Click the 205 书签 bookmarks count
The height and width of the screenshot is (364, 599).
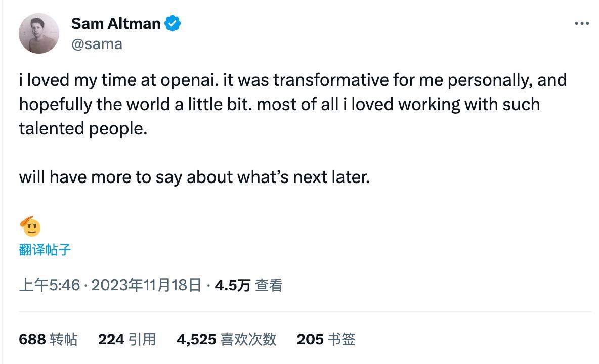tap(326, 339)
